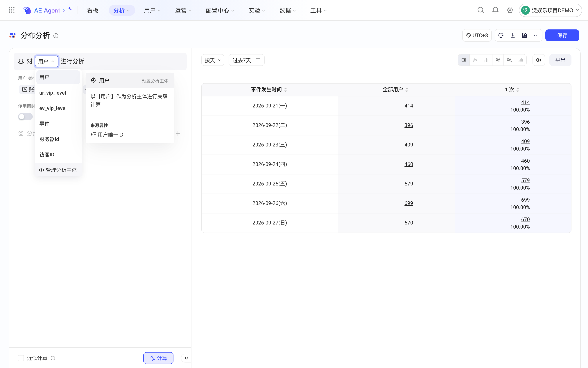This screenshot has width=588, height=368.
Task: Open global search magnifier icon
Action: click(x=481, y=10)
